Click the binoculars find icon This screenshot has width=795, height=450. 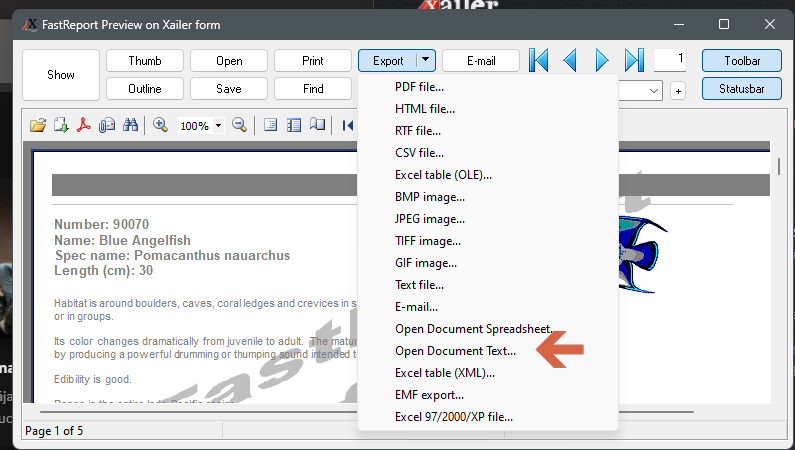point(130,125)
